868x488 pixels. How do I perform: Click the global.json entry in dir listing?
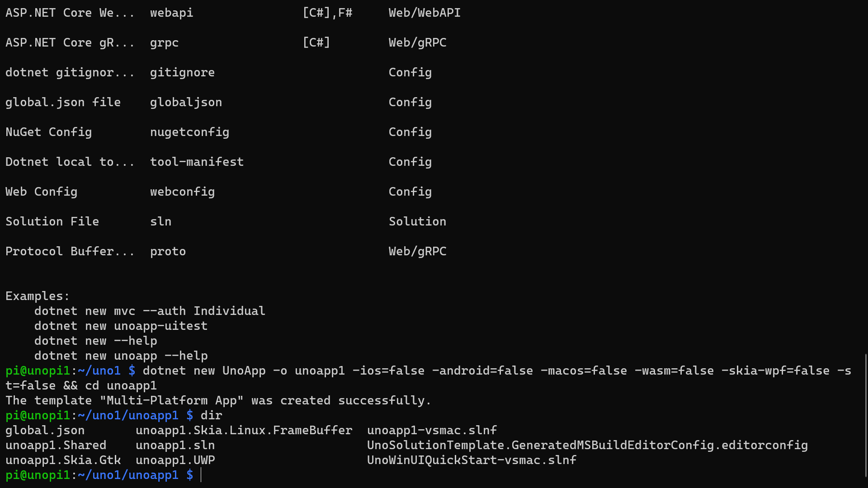tap(45, 430)
